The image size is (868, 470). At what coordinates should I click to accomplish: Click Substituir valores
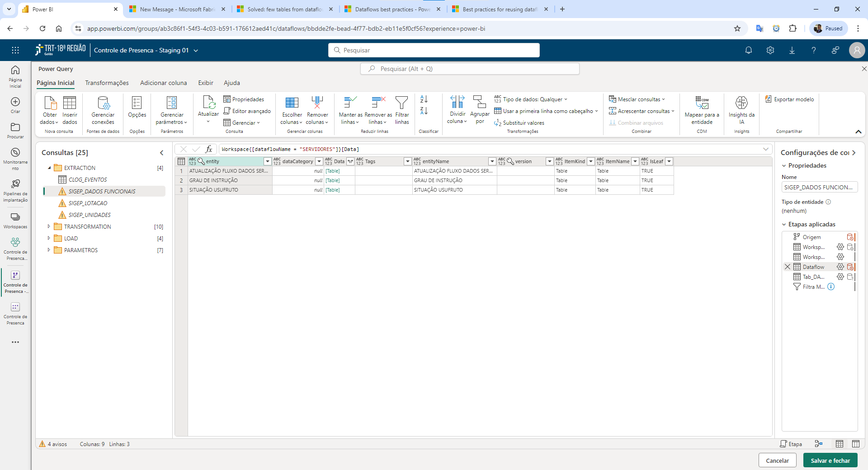pyautogui.click(x=519, y=123)
